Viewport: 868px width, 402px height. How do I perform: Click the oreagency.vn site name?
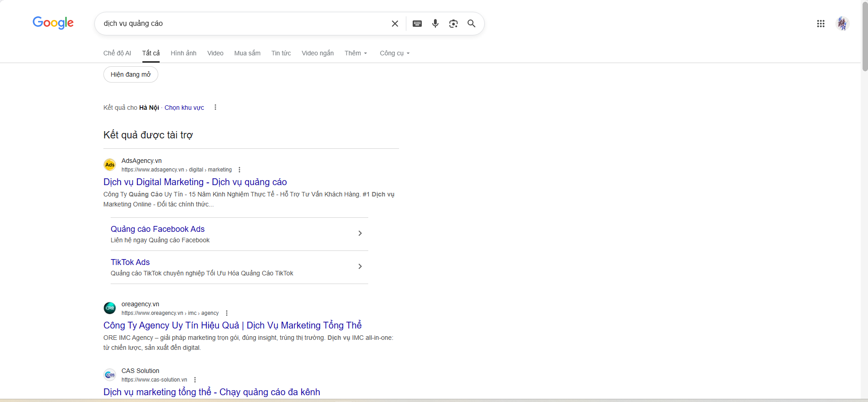[x=140, y=304]
